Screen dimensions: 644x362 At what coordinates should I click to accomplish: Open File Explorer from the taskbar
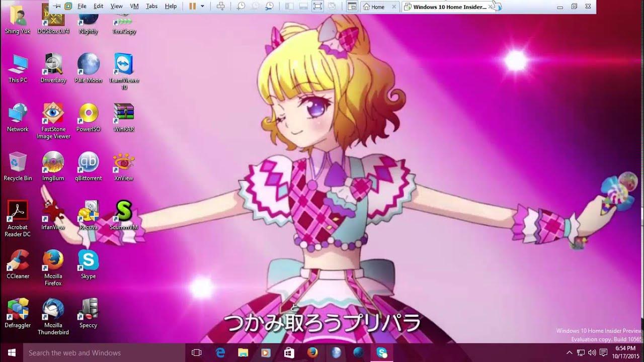click(x=243, y=353)
